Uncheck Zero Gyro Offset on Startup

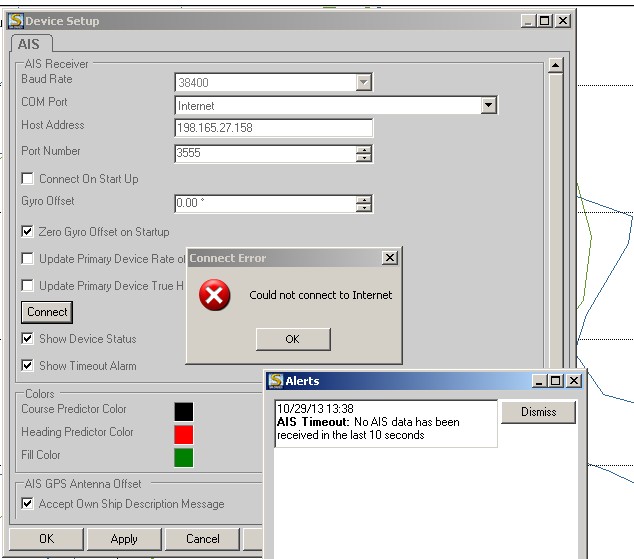click(x=28, y=232)
